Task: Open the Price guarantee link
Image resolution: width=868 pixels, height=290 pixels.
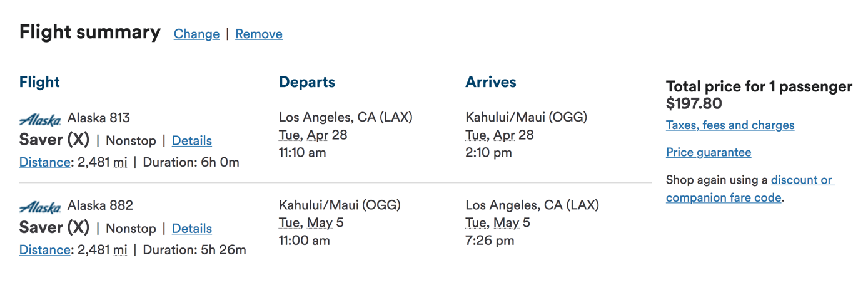Action: (709, 152)
